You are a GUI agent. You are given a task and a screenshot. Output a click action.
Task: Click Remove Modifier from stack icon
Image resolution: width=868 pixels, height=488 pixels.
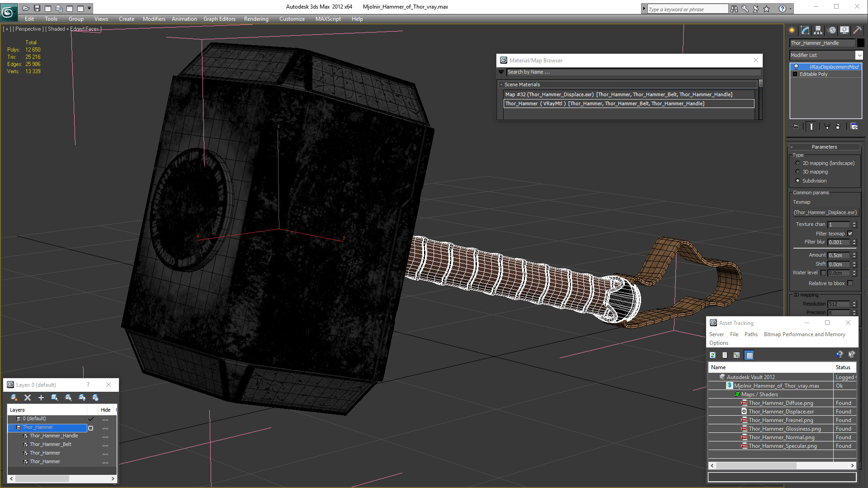point(838,127)
